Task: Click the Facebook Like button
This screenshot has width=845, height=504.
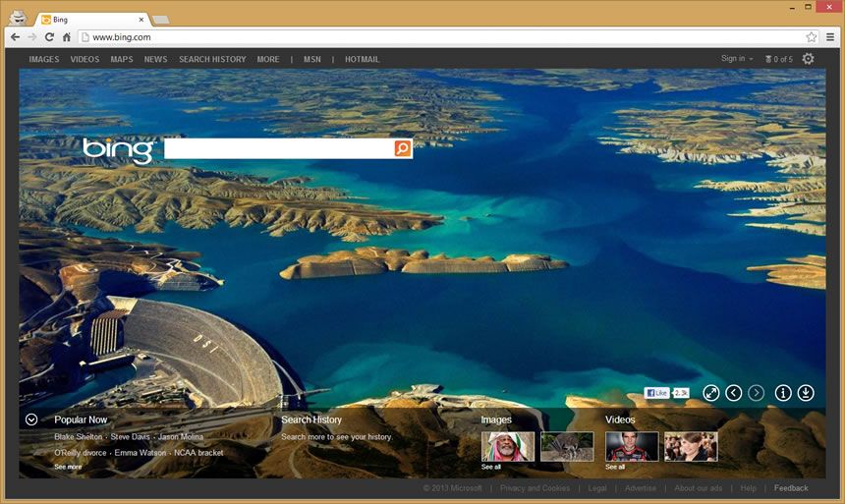Action: pos(656,393)
